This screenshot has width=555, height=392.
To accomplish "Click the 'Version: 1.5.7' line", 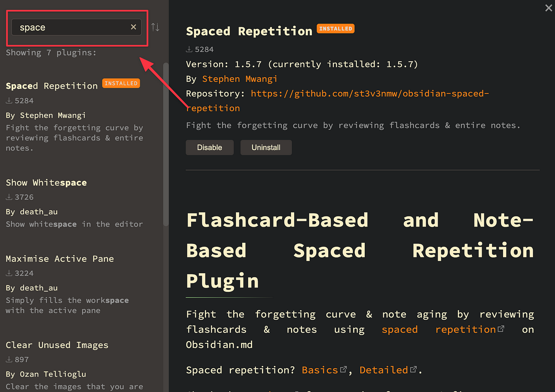I will pyautogui.click(x=302, y=64).
